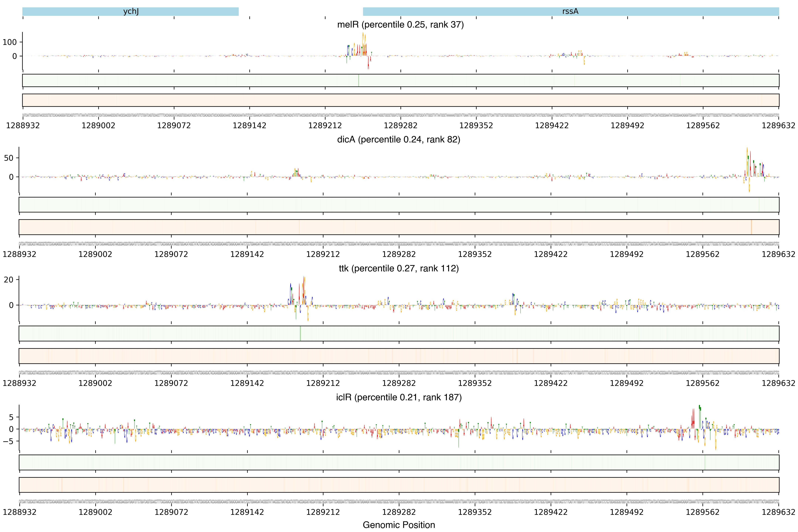The height and width of the screenshot is (532, 798).
Task: Click the 100 y-axis tick on melR
Action: (x=9, y=42)
